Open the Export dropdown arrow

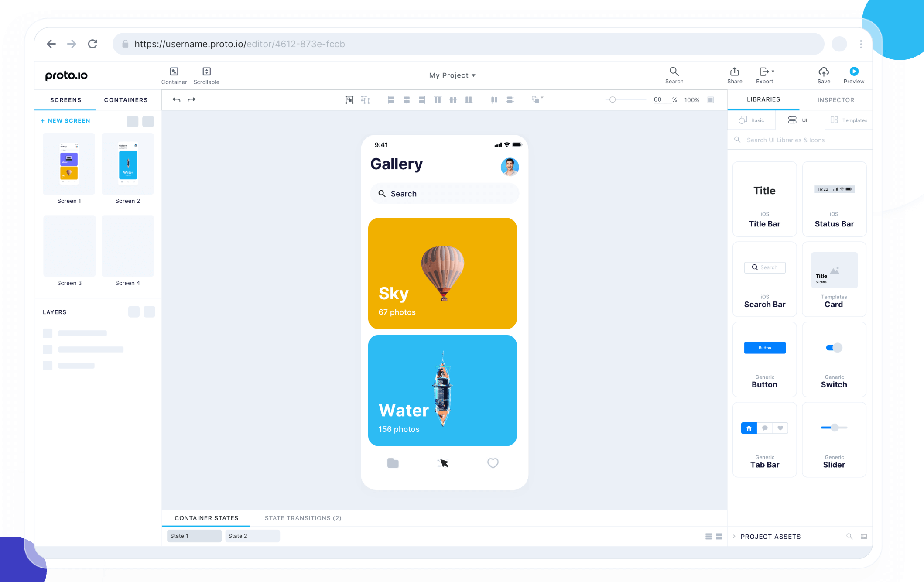(x=773, y=71)
